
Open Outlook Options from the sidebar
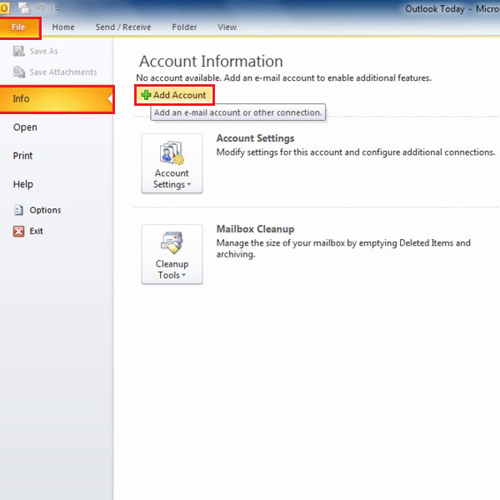click(x=37, y=210)
